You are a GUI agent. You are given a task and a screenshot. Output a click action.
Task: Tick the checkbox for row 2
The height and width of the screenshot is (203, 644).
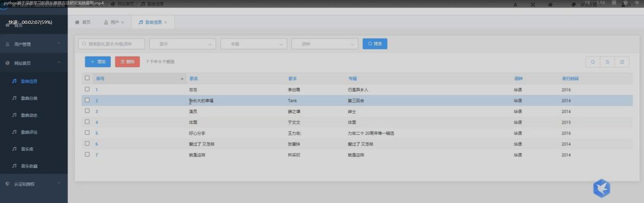click(87, 100)
